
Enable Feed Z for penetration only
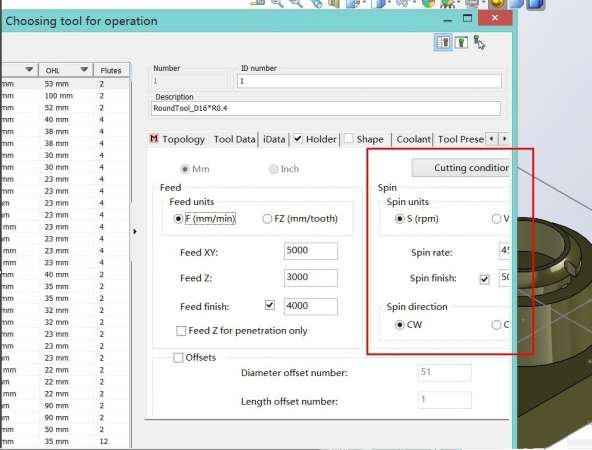(181, 331)
